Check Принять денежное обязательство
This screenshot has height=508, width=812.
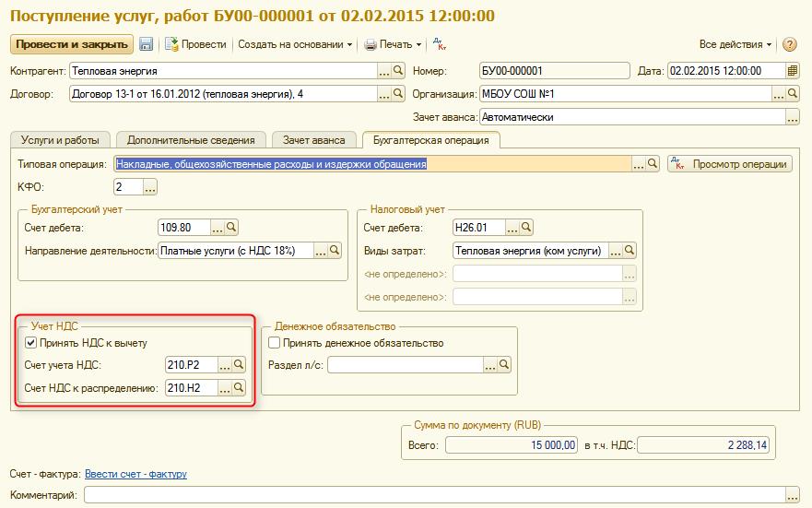click(x=275, y=342)
